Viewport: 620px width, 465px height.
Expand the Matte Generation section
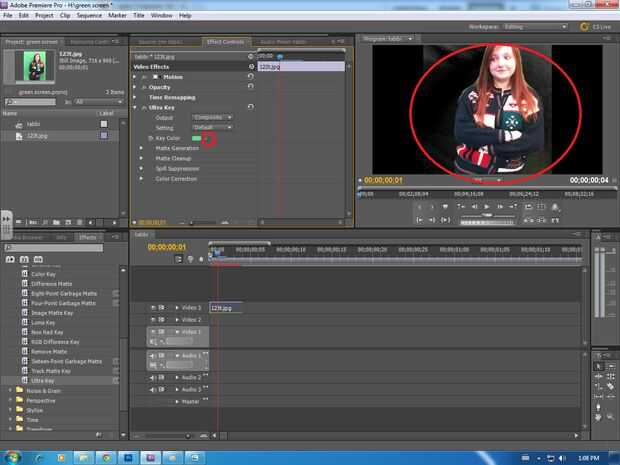tap(141, 148)
